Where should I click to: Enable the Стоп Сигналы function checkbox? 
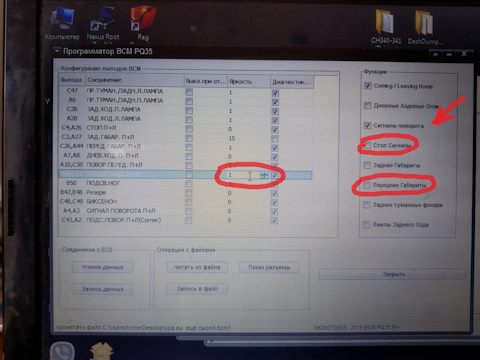pos(367,145)
